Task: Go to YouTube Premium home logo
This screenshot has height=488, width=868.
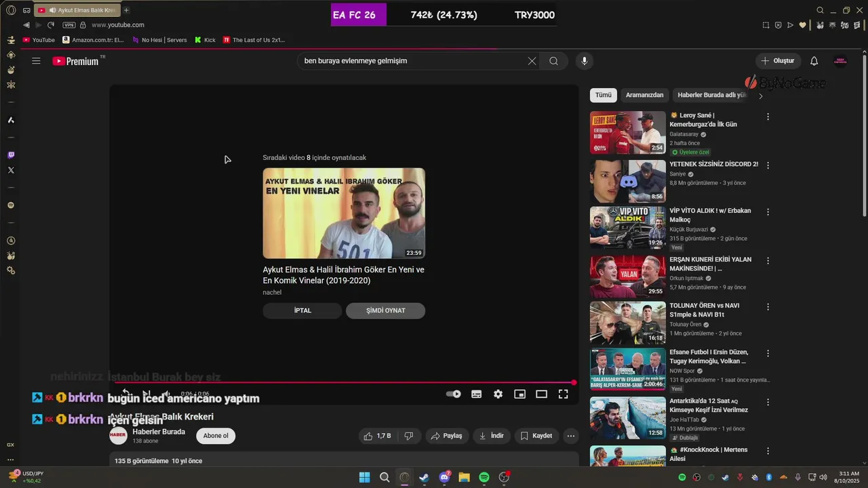Action: coord(75,61)
